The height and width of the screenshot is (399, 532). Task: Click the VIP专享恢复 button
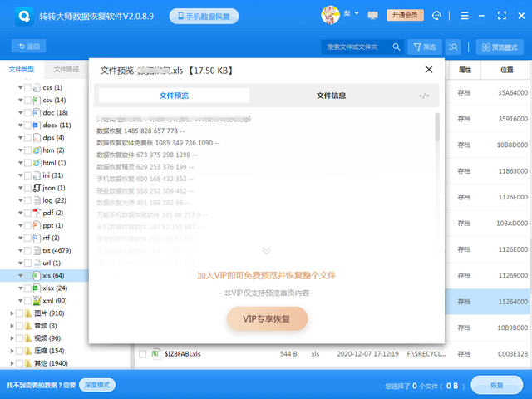point(267,319)
